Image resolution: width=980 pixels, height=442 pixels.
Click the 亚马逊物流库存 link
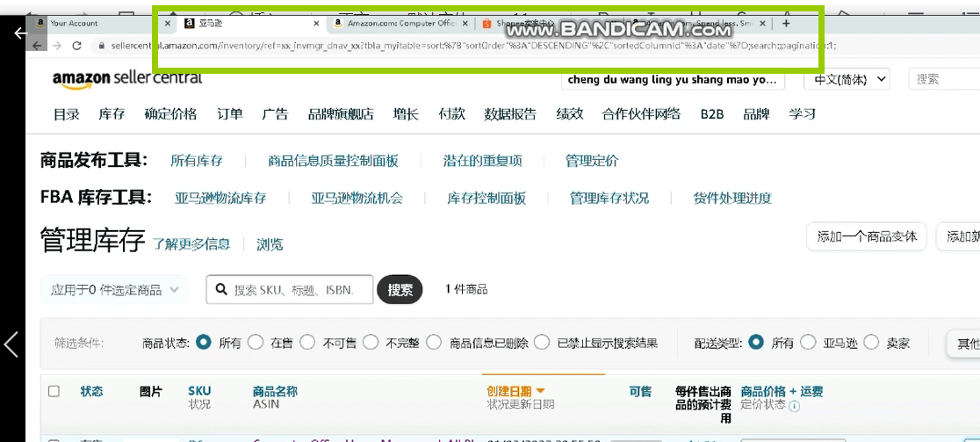[x=220, y=199]
